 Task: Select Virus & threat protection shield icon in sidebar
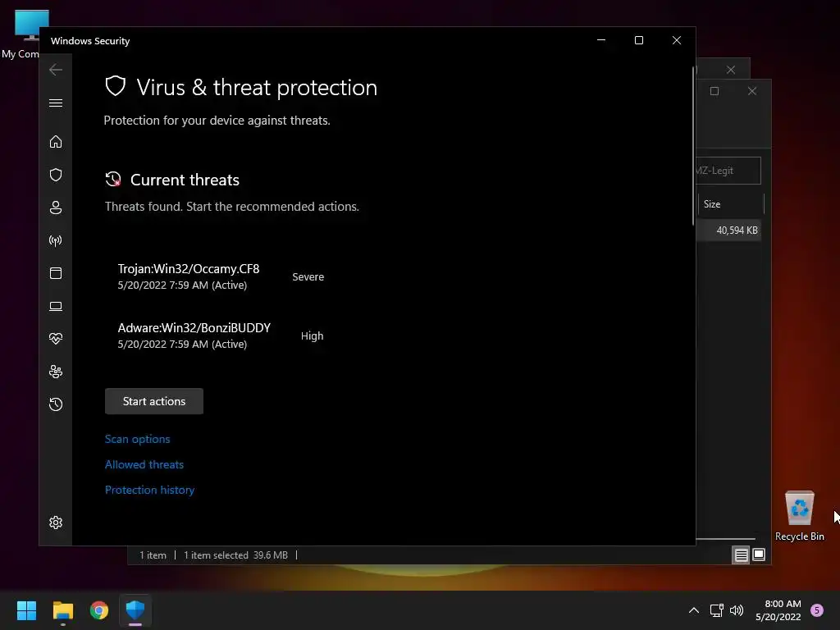pos(56,175)
